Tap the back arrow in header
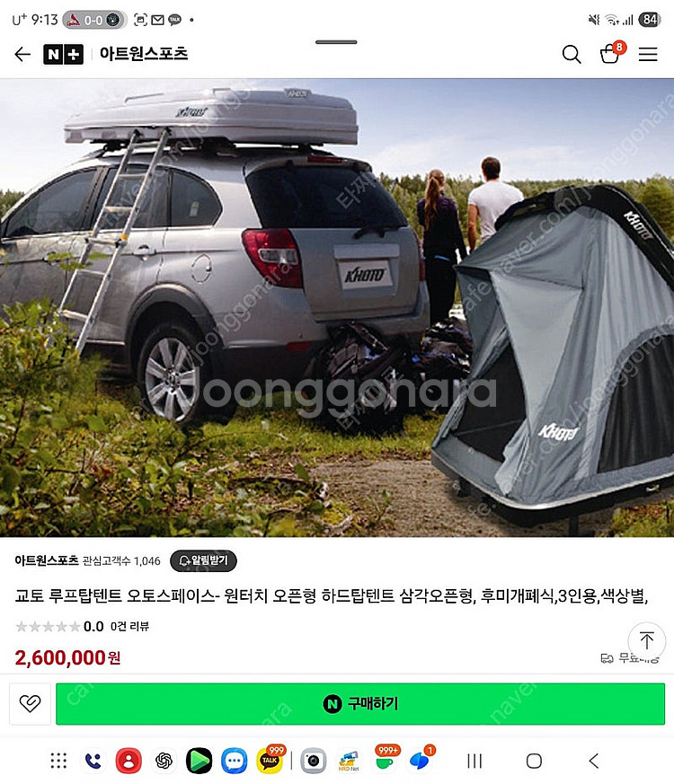Image resolution: width=674 pixels, height=784 pixels. point(22,54)
